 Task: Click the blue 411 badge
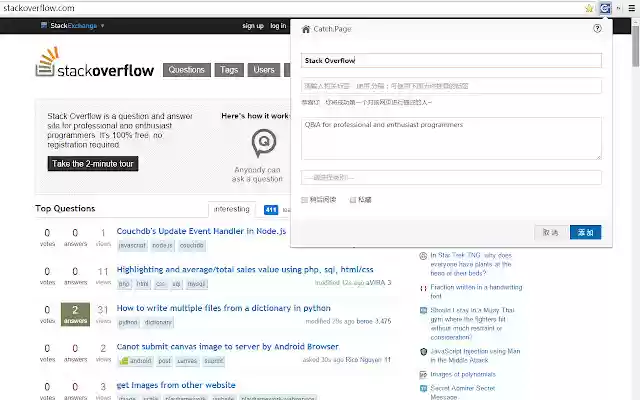tap(271, 210)
